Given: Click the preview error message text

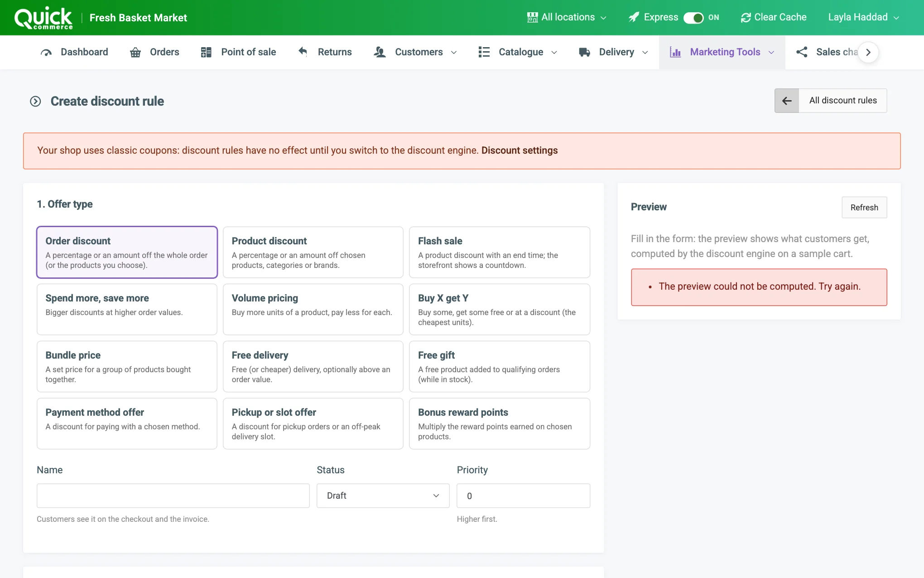Looking at the screenshot, I should coord(760,287).
